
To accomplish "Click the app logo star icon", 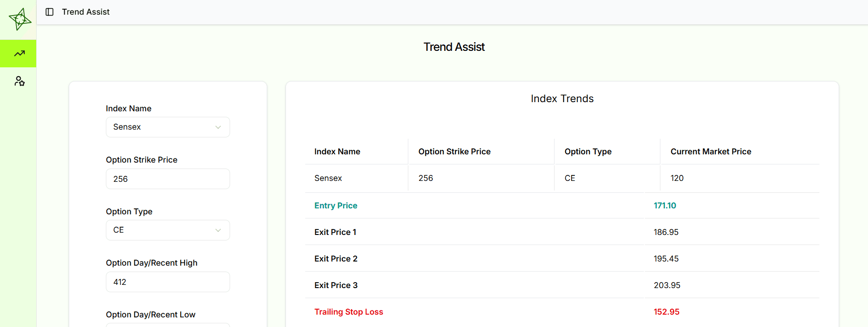I will [x=18, y=18].
